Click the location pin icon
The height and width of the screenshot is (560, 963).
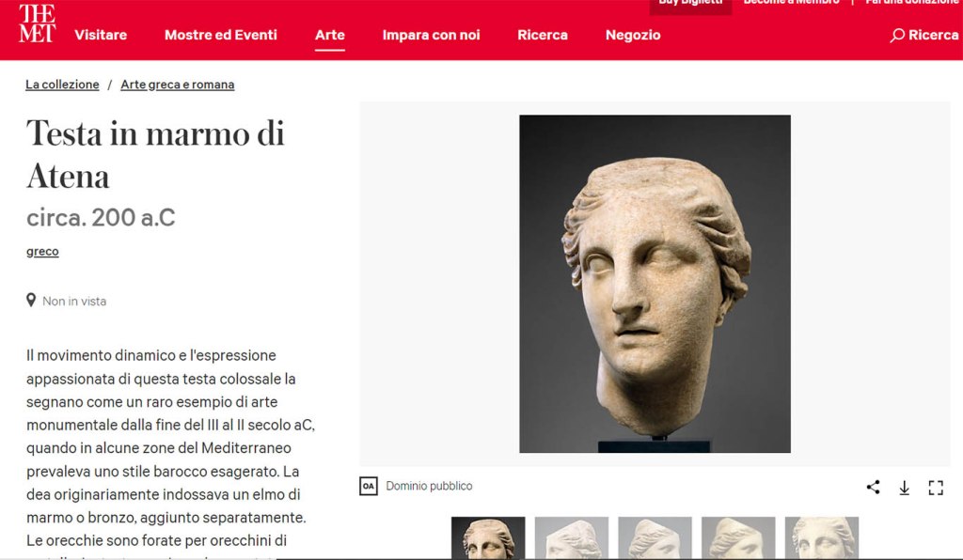coord(31,300)
